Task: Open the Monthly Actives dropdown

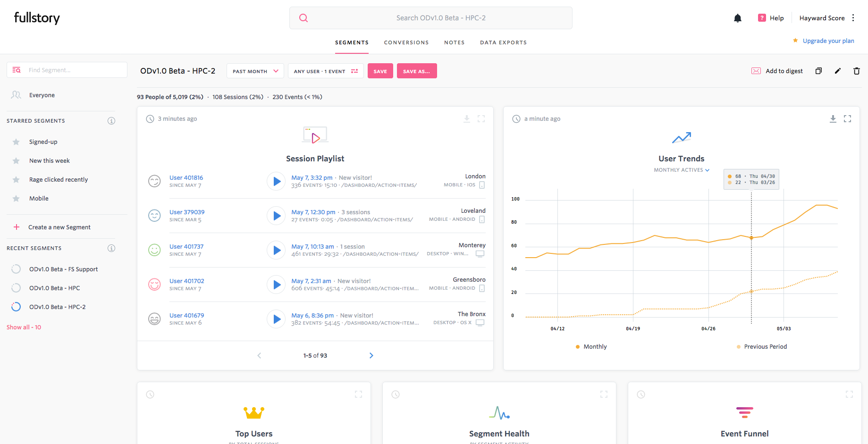Action: tap(682, 170)
